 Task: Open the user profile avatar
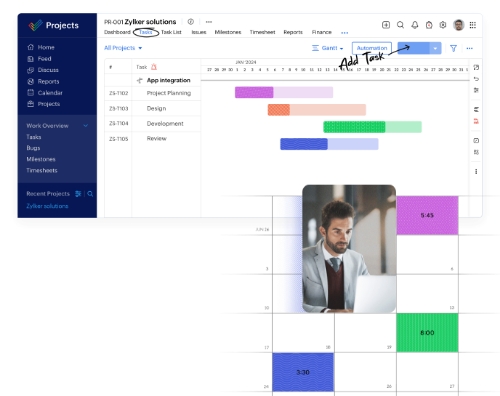(x=459, y=25)
